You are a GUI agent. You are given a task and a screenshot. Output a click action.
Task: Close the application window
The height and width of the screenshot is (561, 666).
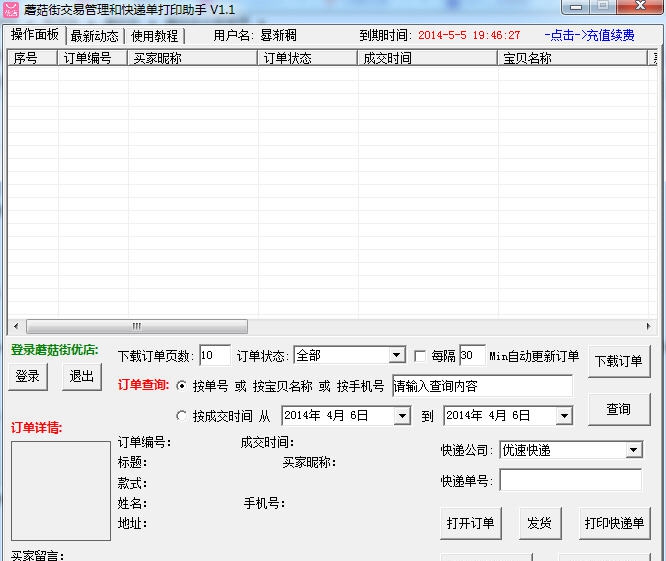(x=640, y=6)
